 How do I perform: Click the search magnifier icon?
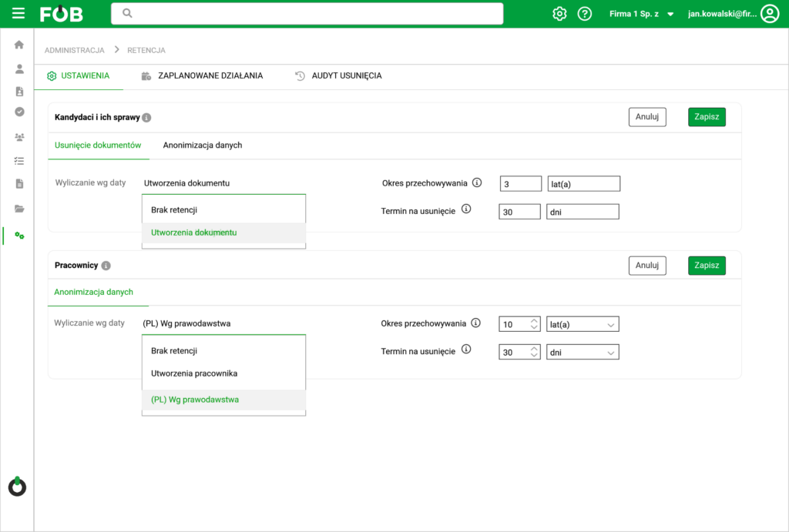(127, 13)
